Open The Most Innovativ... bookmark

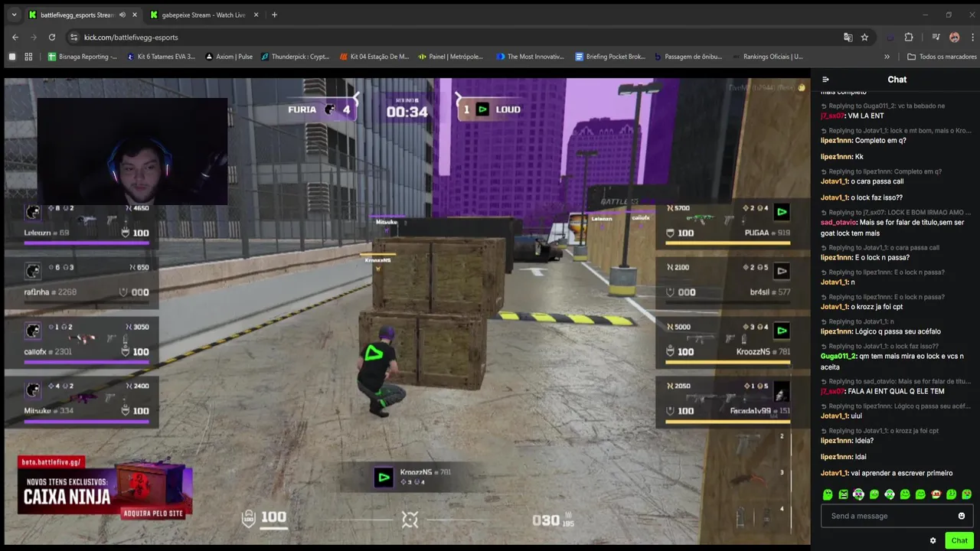530,57
